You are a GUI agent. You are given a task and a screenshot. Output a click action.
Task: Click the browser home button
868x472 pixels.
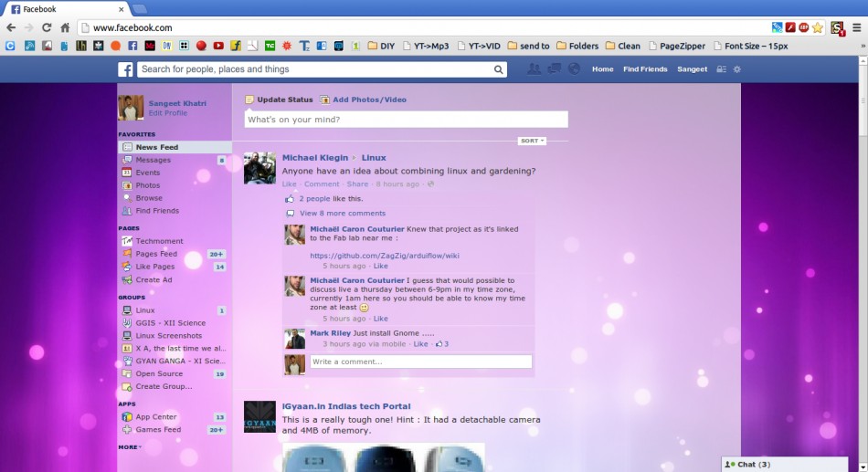pos(65,27)
